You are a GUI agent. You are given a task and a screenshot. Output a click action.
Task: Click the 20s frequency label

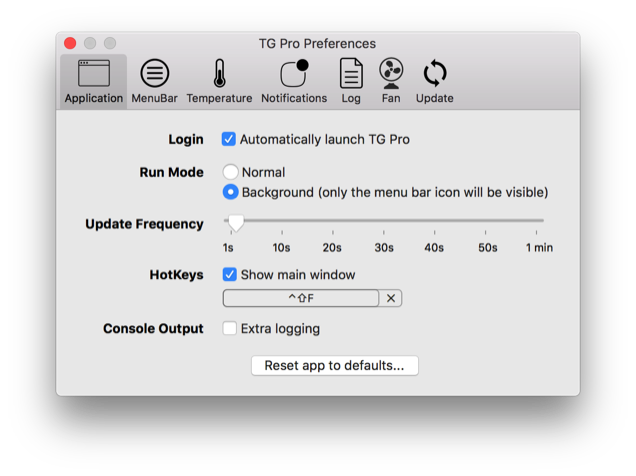tap(332, 247)
